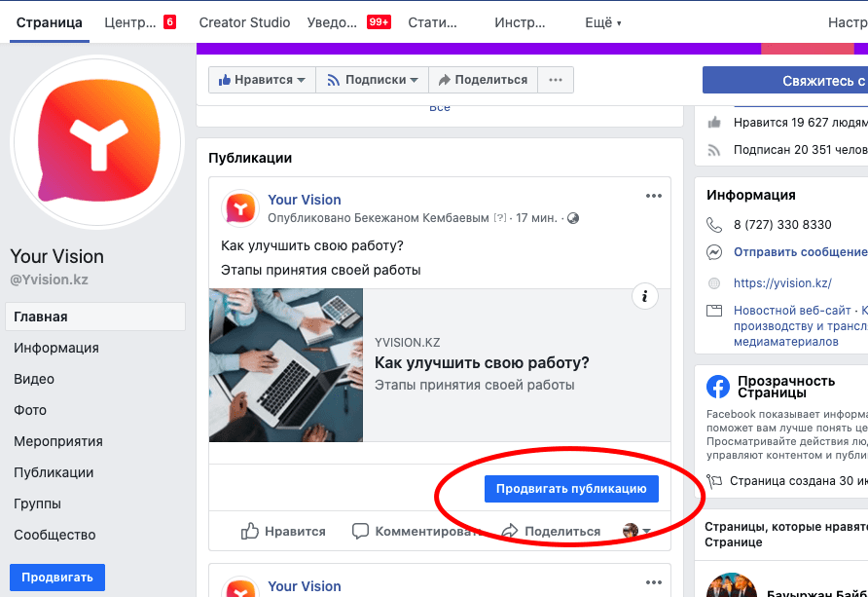Expand the Подписки dropdown
The height and width of the screenshot is (597, 868).
coord(372,80)
